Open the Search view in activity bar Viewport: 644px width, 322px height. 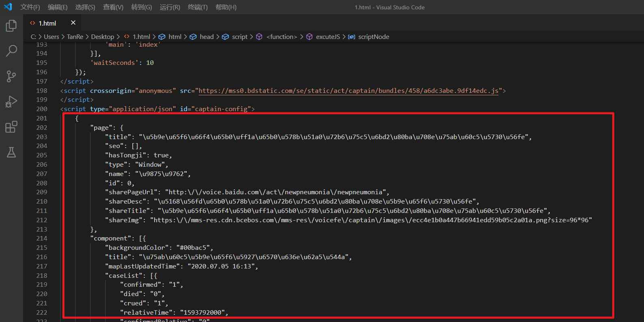(11, 51)
